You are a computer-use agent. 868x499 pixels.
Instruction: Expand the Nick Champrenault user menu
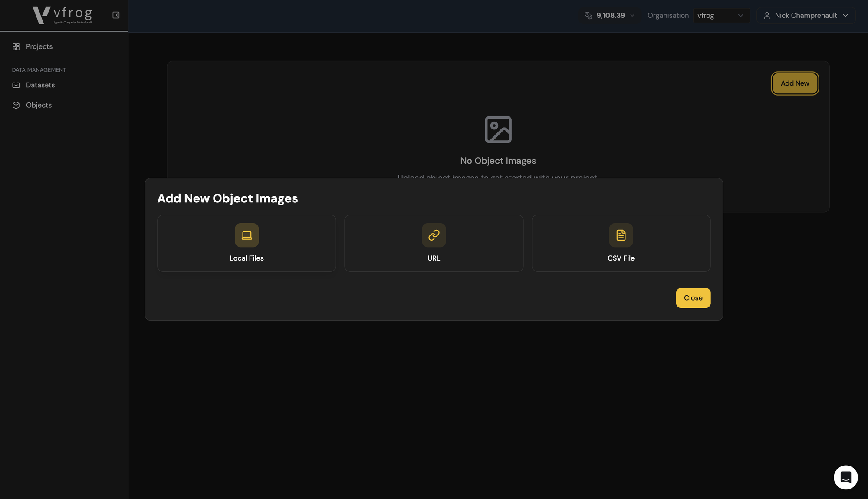coord(806,16)
